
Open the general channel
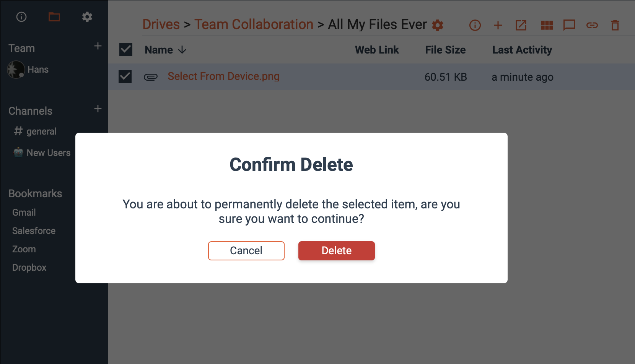(x=41, y=132)
